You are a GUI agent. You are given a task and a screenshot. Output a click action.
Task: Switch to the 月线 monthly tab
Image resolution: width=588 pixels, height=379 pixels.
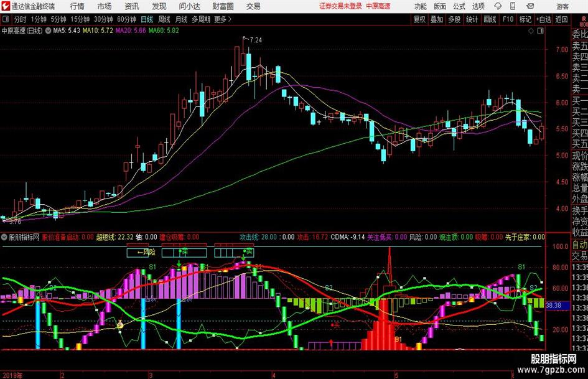pyautogui.click(x=181, y=19)
